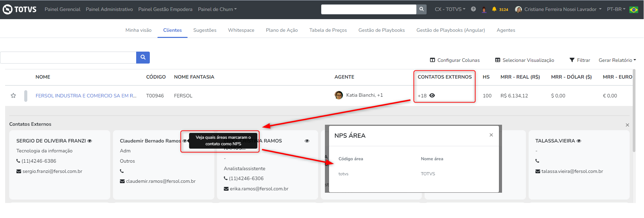Click CÓDIGO column header
This screenshot has height=218, width=644.
[156, 77]
